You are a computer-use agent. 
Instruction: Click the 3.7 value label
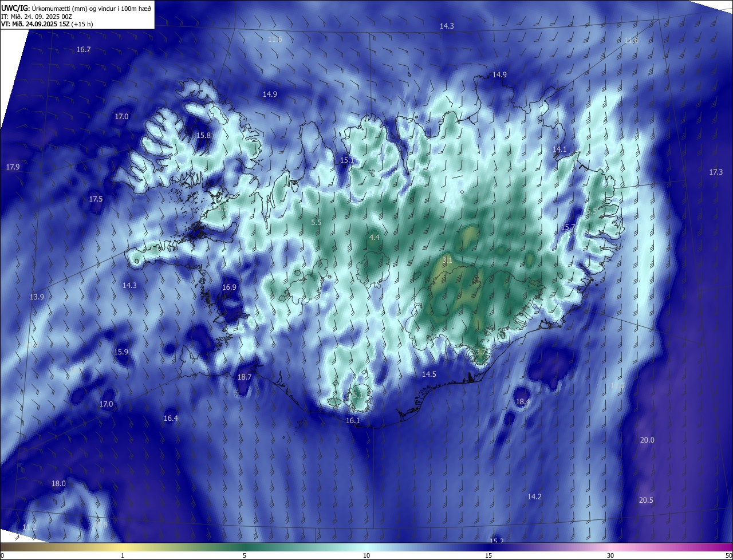click(x=482, y=352)
